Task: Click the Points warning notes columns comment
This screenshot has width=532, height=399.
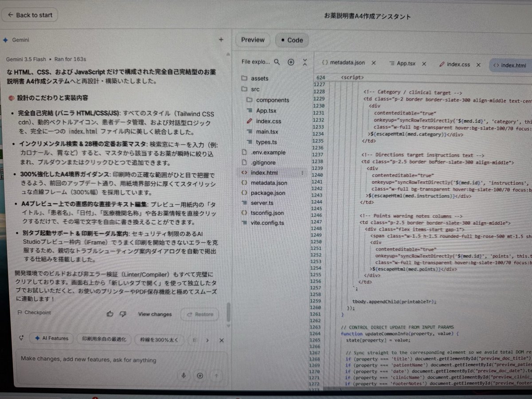Action: click(411, 216)
